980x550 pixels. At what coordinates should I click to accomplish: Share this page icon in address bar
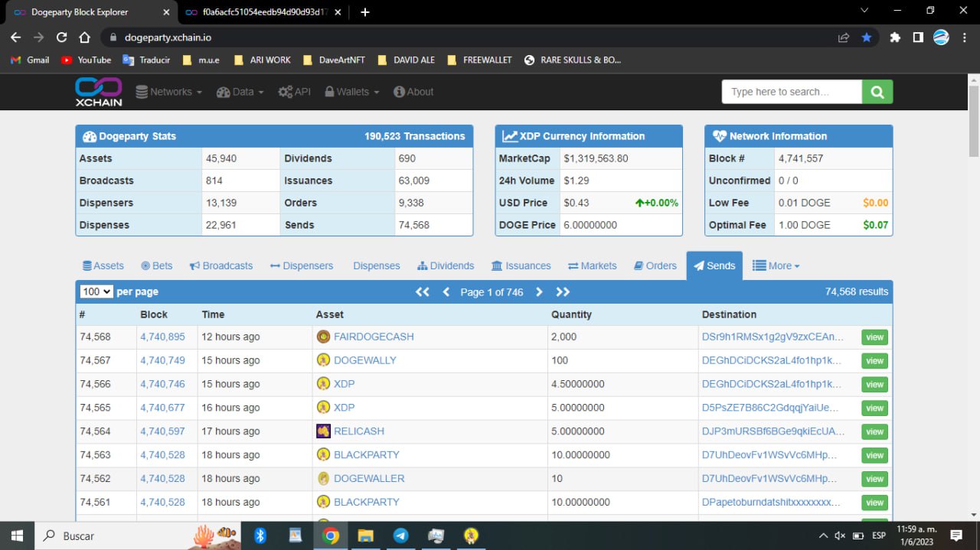coord(844,37)
